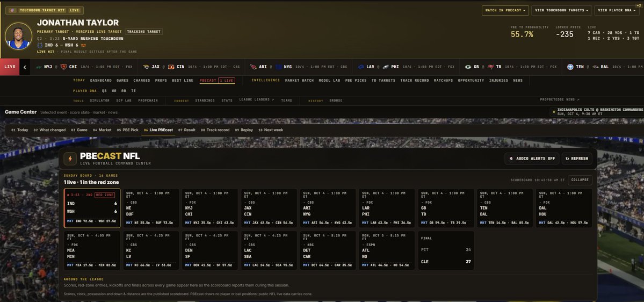Viewport: 644px width, 302px height.
Task: Switch to the 09 Replay tab
Action: click(x=244, y=130)
